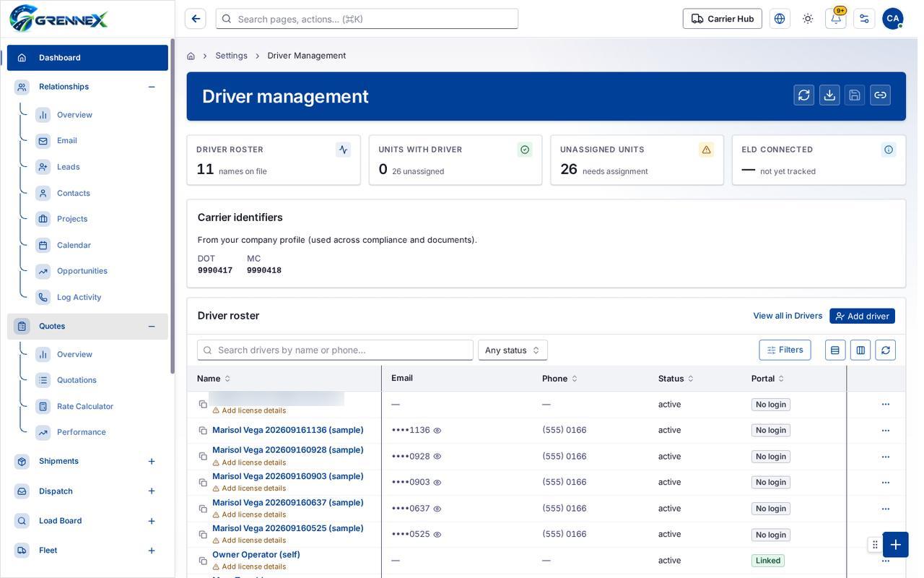Expand the Dispatch section
The image size is (924, 578).
152,491
